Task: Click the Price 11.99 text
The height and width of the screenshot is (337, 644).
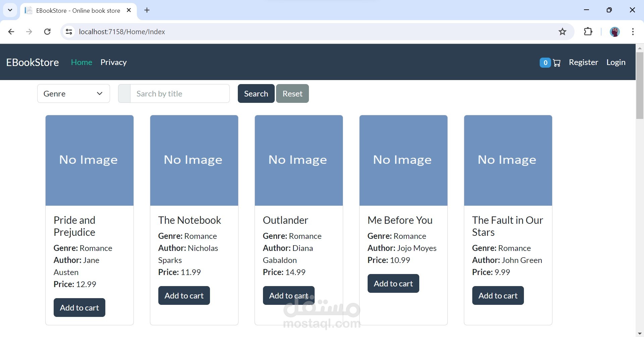Action: (x=179, y=272)
